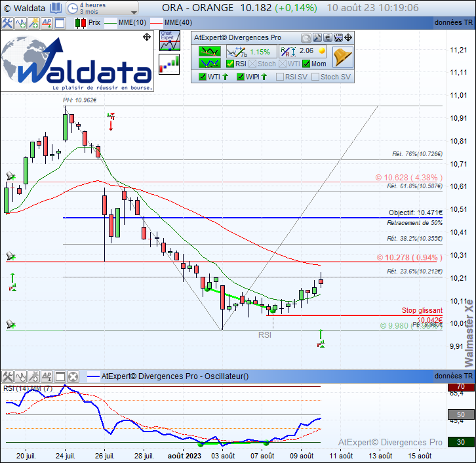The height and width of the screenshot is (463, 476).
Task: Click the 7b 1.15% divergence length button
Action: [x=251, y=52]
